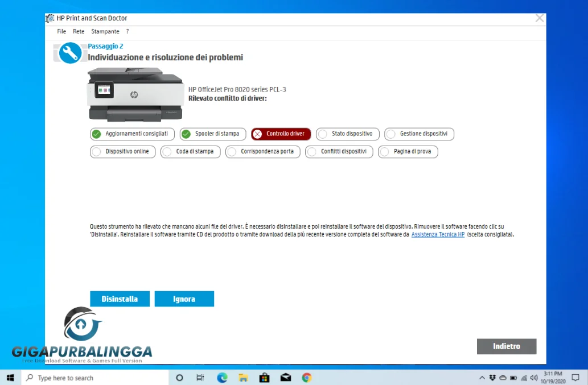Screen dimensions: 588x385
Task: Click the green Spooler di stampa check icon
Action: [x=185, y=134]
